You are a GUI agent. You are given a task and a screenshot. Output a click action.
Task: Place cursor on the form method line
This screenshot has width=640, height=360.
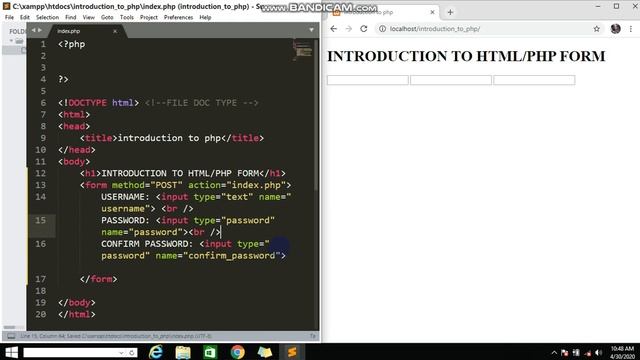coord(185,185)
